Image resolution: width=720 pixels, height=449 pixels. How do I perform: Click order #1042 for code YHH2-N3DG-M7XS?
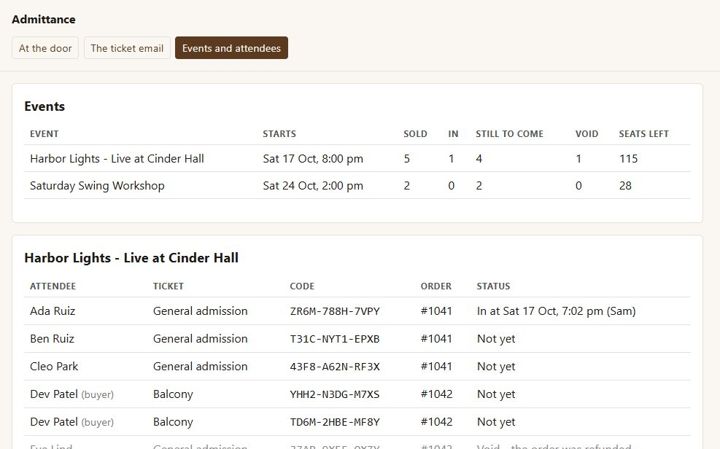click(436, 394)
